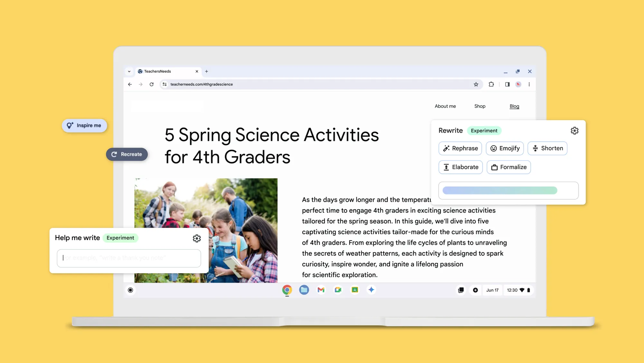Select the Elaborate rewrite option
The width and height of the screenshot is (644, 363).
click(x=460, y=167)
